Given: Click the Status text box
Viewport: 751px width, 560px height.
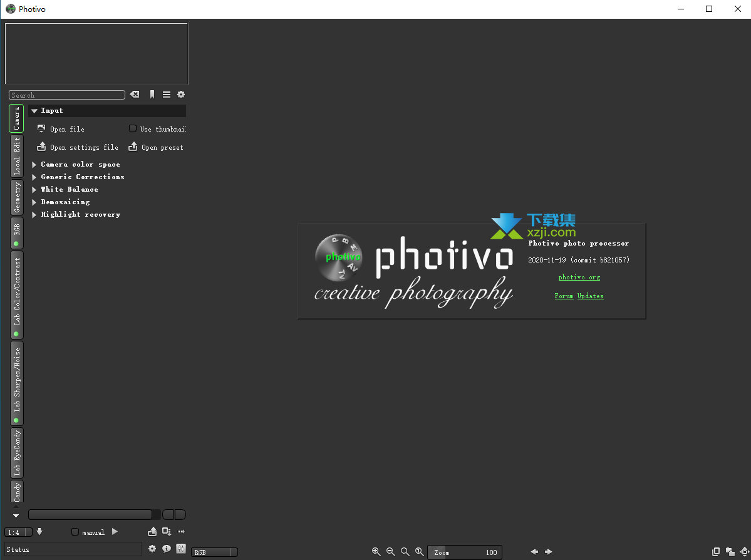Looking at the screenshot, I should tap(73, 549).
